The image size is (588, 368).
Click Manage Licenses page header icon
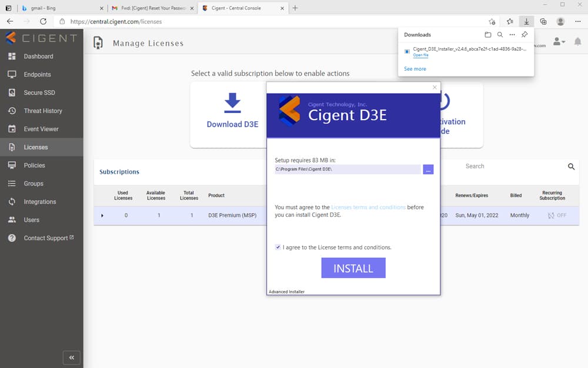[98, 43]
